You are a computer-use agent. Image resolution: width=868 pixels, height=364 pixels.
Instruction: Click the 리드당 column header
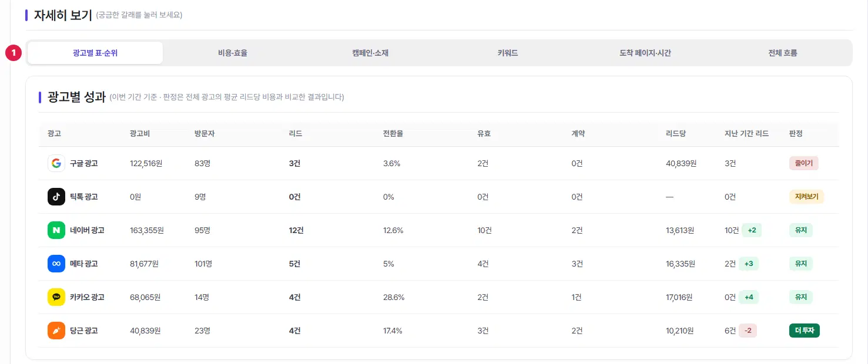click(x=676, y=134)
